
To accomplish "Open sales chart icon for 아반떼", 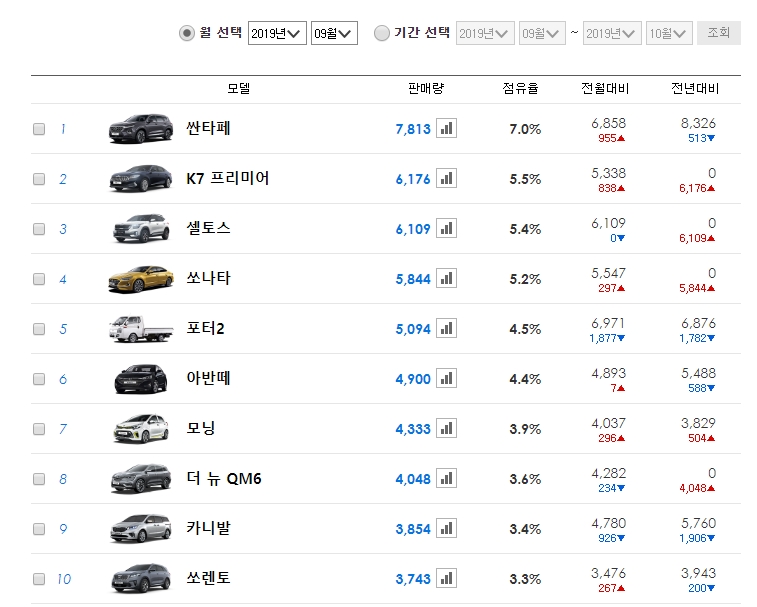I will pyautogui.click(x=446, y=379).
